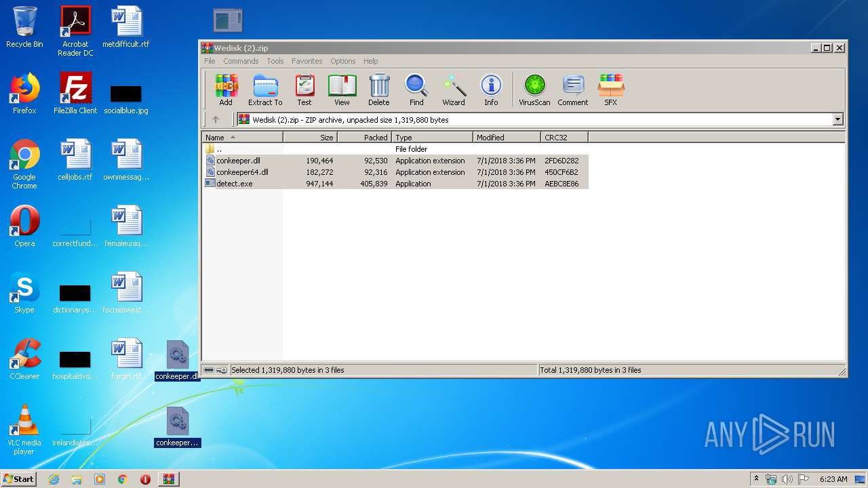Select the Skype desktop shortcut
The width and height of the screenshot is (868, 488).
coord(24,293)
